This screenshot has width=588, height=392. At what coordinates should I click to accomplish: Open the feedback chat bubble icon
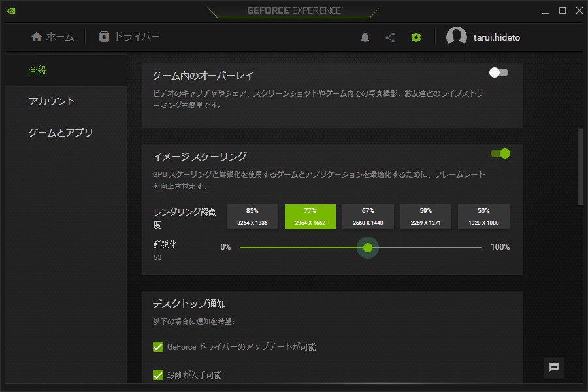tap(553, 368)
